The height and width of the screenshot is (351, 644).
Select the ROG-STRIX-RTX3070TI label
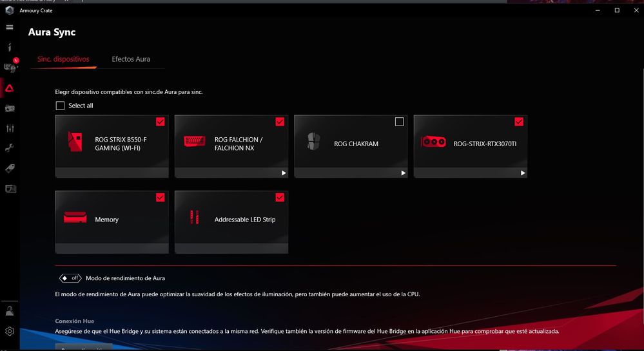485,144
